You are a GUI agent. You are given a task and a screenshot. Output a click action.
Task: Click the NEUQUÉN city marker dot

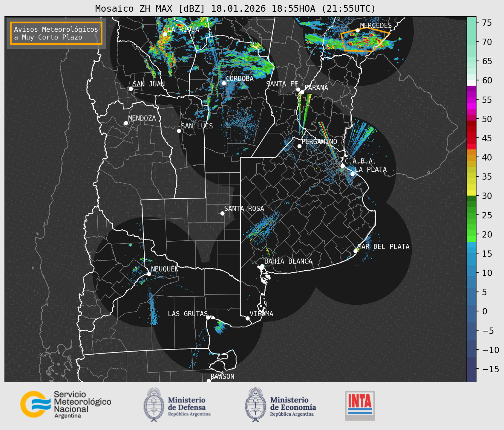pyautogui.click(x=149, y=274)
